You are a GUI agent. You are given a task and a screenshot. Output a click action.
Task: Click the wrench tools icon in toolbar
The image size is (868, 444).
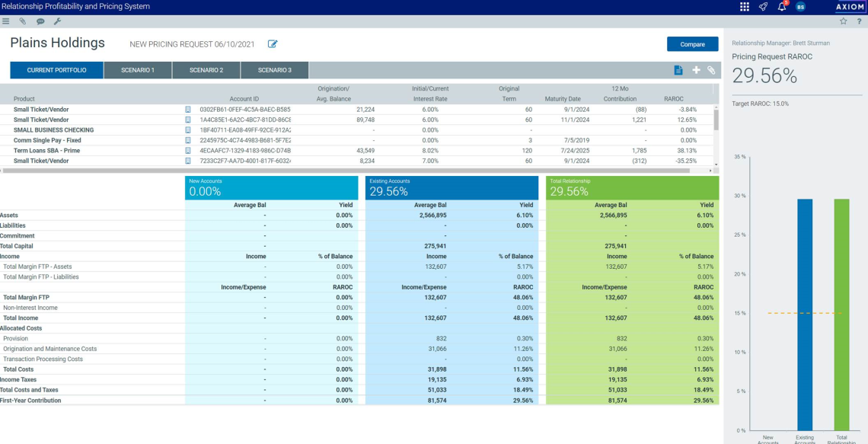57,21
